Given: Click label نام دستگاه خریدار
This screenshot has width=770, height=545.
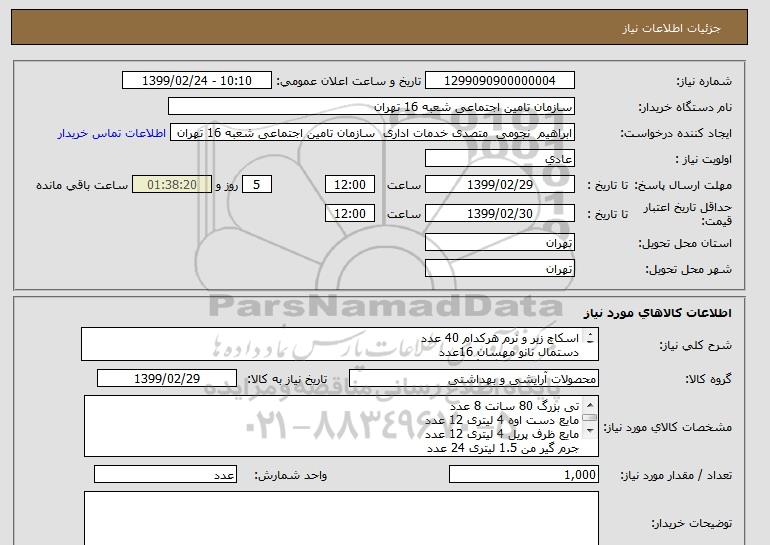Looking at the screenshot, I should (x=685, y=107).
